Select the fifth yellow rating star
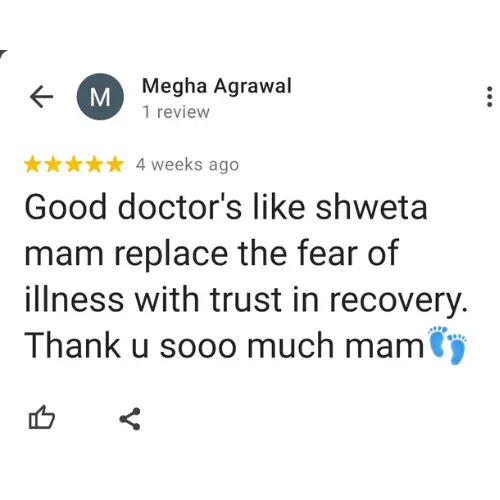Image resolution: width=500 pixels, height=500 pixels. 115,165
